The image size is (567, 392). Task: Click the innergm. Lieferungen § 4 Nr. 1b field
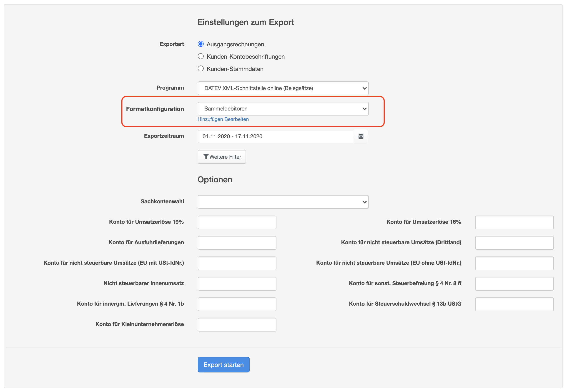[x=237, y=304]
